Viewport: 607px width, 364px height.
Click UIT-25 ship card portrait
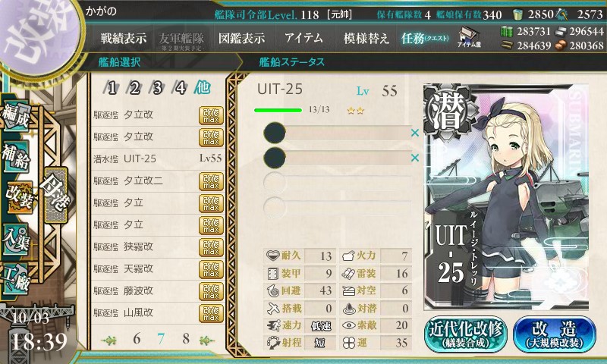click(506, 196)
